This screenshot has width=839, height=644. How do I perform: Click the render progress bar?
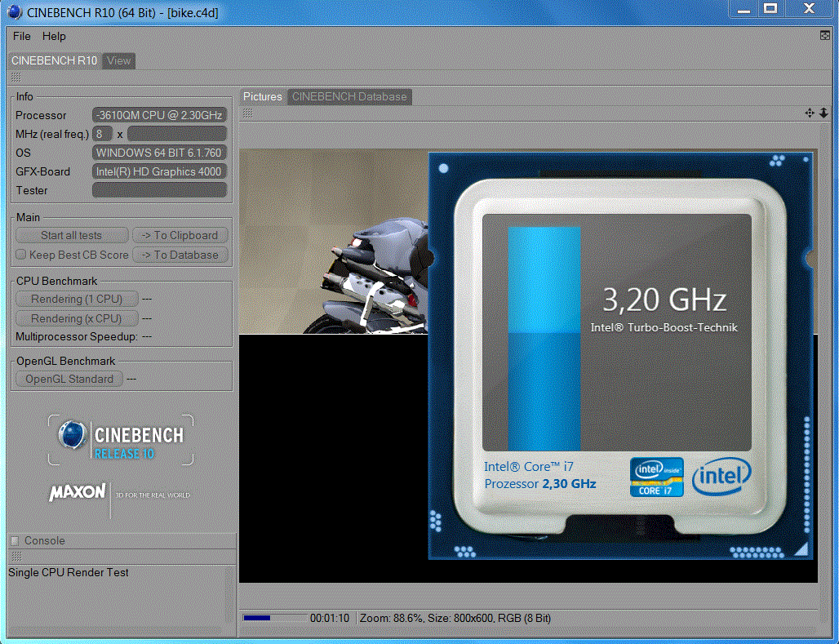pos(274,618)
